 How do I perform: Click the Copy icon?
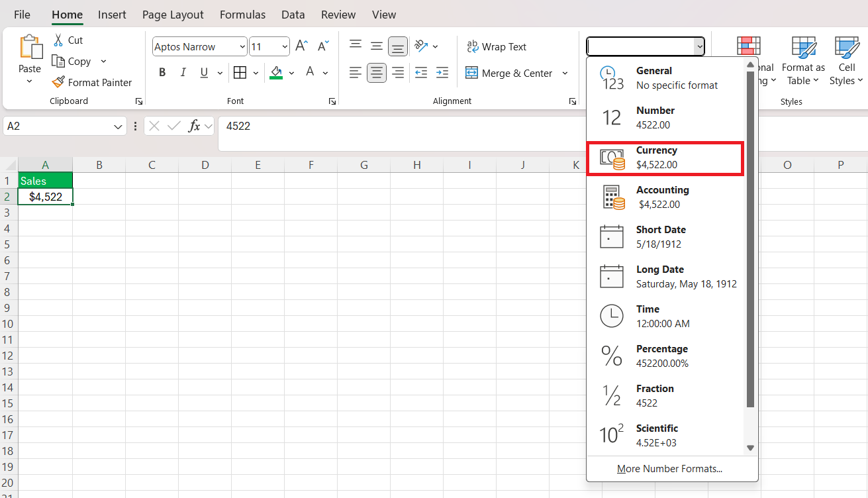coord(58,61)
